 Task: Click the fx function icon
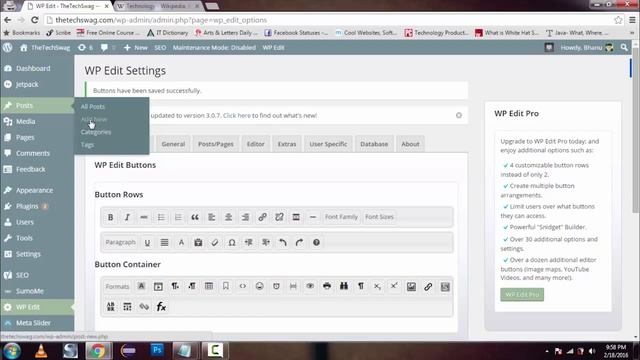click(x=161, y=307)
